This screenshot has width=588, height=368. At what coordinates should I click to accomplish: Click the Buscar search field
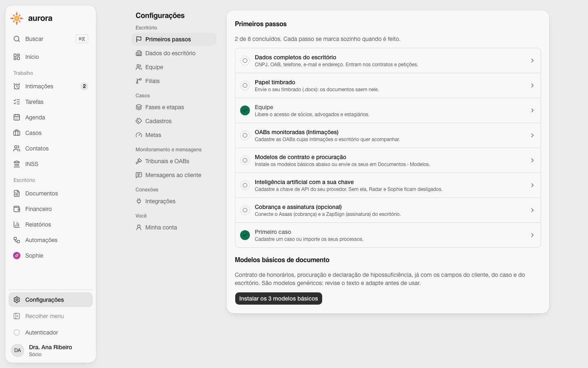(51, 39)
